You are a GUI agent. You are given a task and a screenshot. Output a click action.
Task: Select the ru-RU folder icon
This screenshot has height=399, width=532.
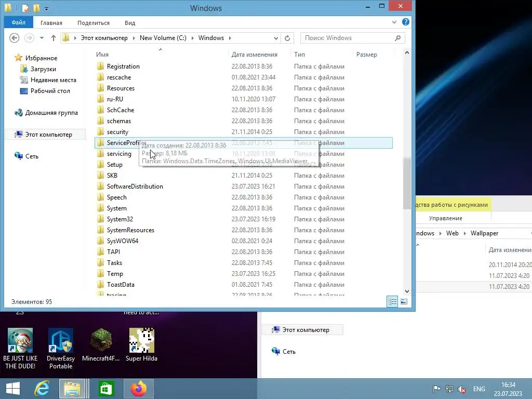(100, 99)
